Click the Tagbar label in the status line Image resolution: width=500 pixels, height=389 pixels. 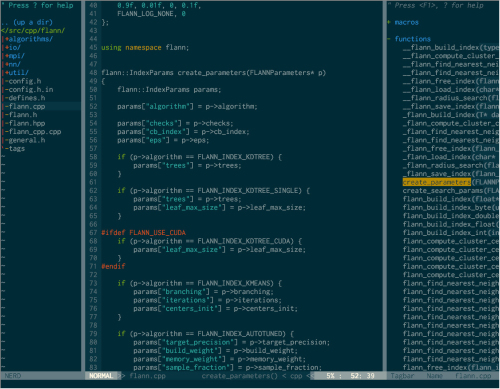pos(402,376)
